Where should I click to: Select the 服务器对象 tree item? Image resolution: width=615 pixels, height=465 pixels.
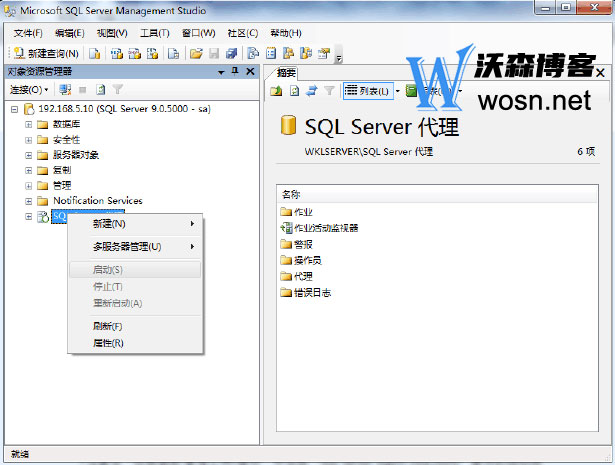76,155
